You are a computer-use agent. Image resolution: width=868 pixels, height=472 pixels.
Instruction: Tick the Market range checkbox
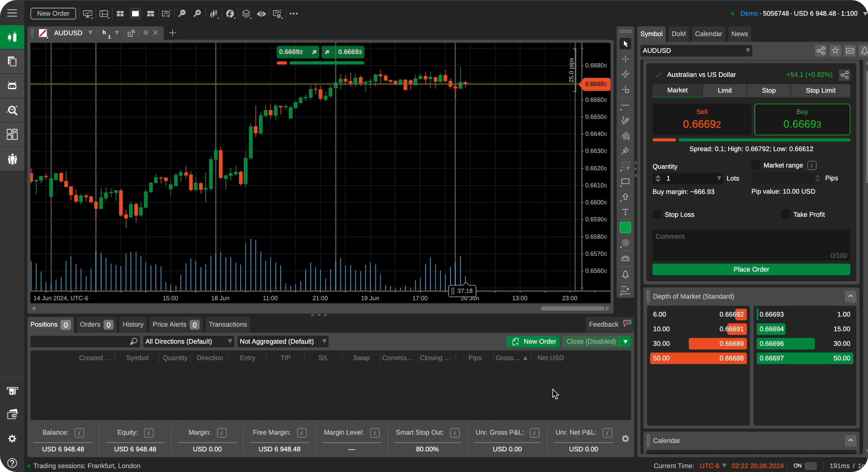click(756, 165)
